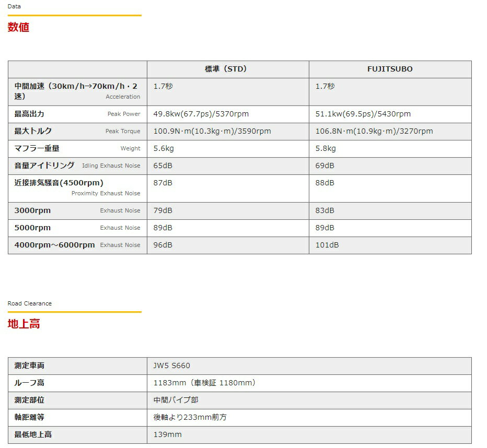This screenshot has height=448, width=487.
Task: Select the FUJITSUBO column header
Action: 390,69
